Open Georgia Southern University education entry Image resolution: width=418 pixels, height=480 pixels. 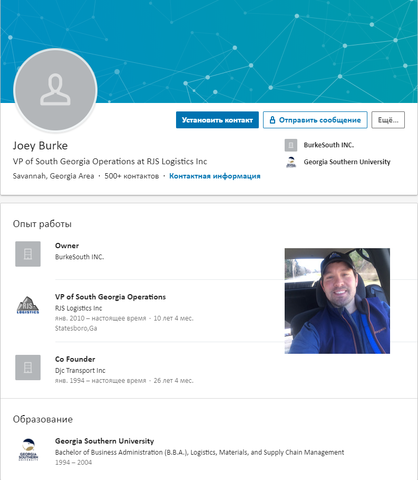click(x=104, y=441)
